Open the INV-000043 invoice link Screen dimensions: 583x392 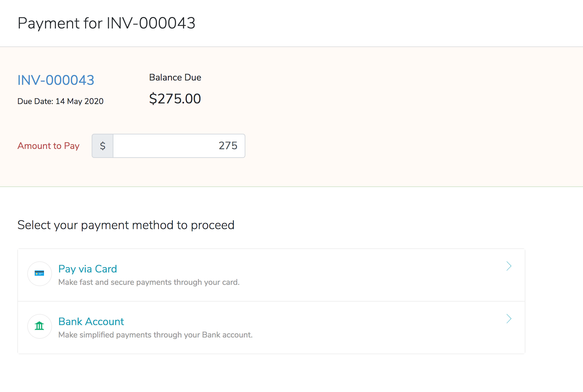point(55,80)
